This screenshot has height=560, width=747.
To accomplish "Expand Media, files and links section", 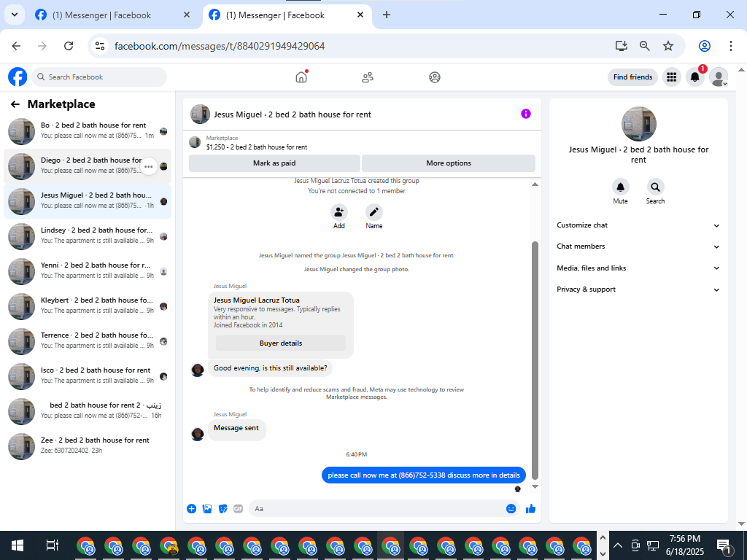I will (x=638, y=268).
